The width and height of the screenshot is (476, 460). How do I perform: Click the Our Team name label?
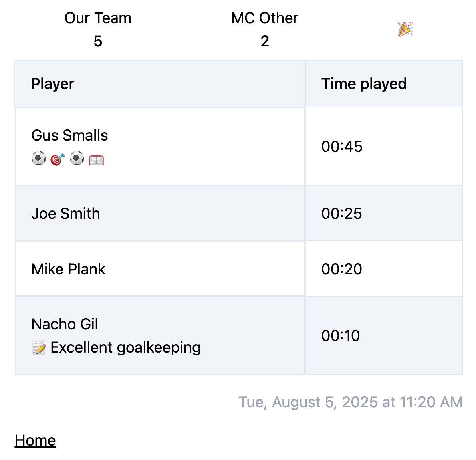(x=98, y=18)
